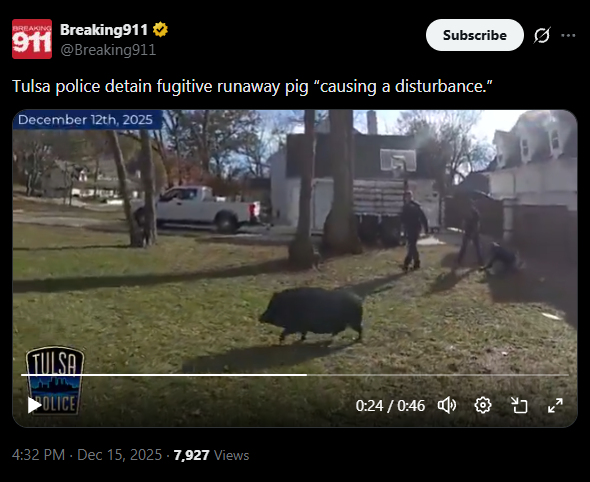Click the Grok slashed-circle icon
This screenshot has height=482, width=590.
tap(542, 35)
